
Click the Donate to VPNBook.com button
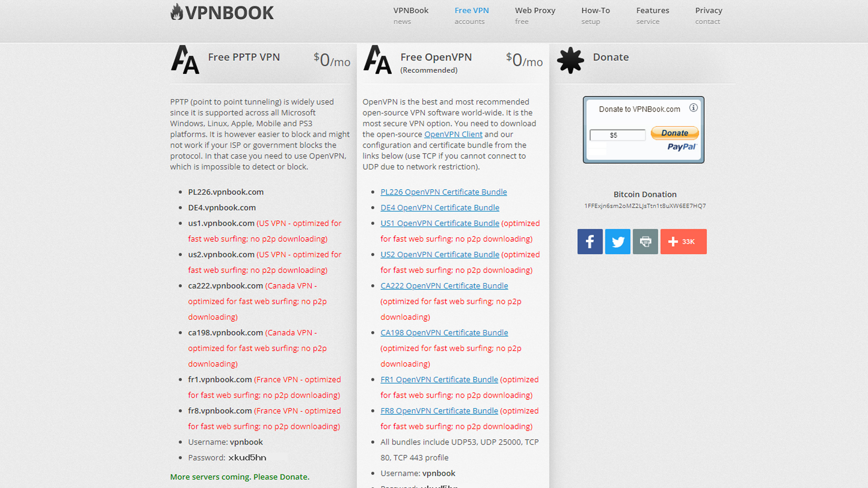coord(673,133)
